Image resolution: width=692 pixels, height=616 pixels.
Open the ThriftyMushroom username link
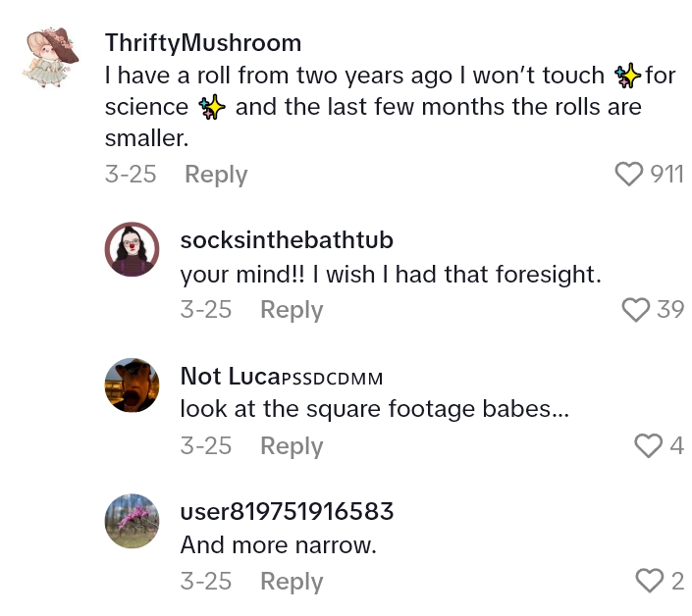pos(203,43)
